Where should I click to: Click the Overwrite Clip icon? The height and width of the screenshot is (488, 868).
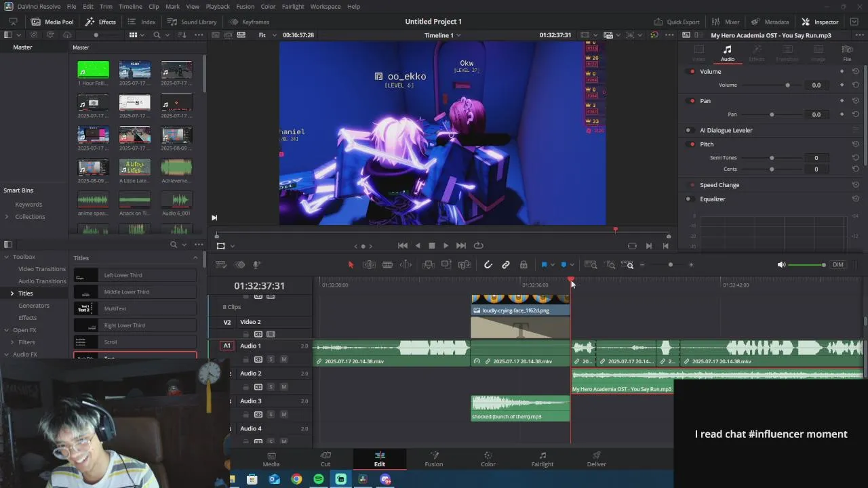point(446,265)
